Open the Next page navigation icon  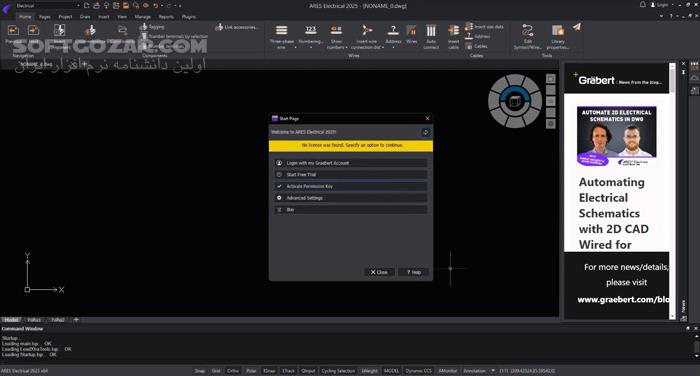point(33,30)
